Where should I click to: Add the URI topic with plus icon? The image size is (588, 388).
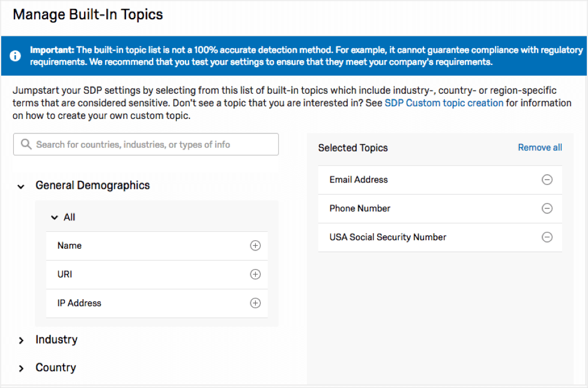255,274
